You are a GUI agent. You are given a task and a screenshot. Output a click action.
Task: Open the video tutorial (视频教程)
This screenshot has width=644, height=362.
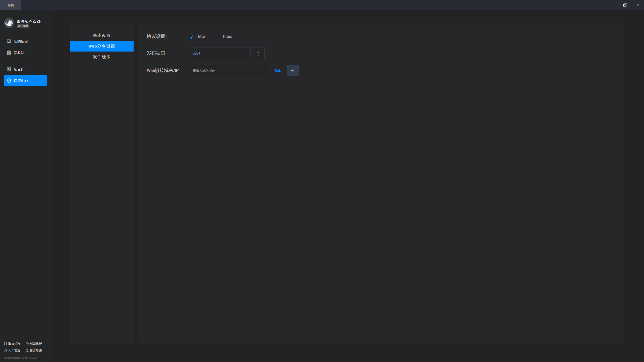(x=34, y=344)
